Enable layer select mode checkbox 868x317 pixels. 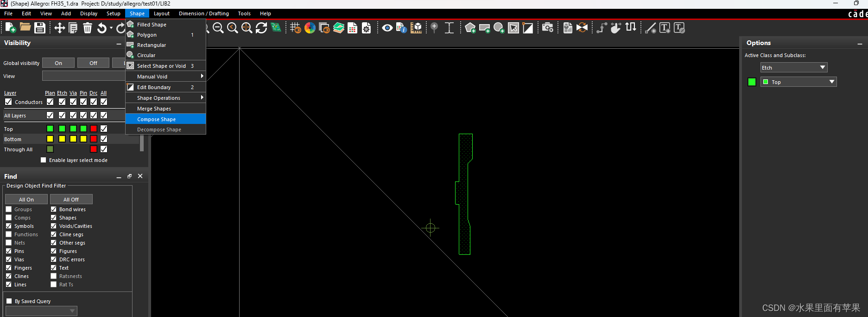44,160
